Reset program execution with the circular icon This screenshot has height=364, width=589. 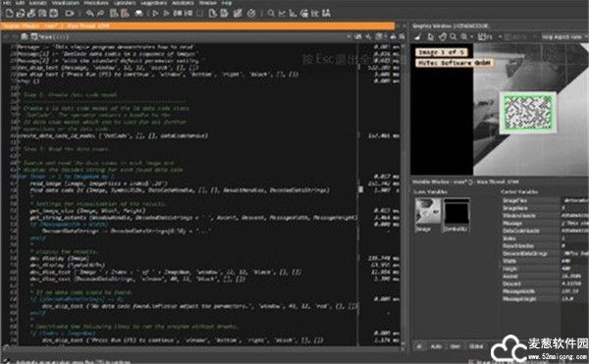251,14
